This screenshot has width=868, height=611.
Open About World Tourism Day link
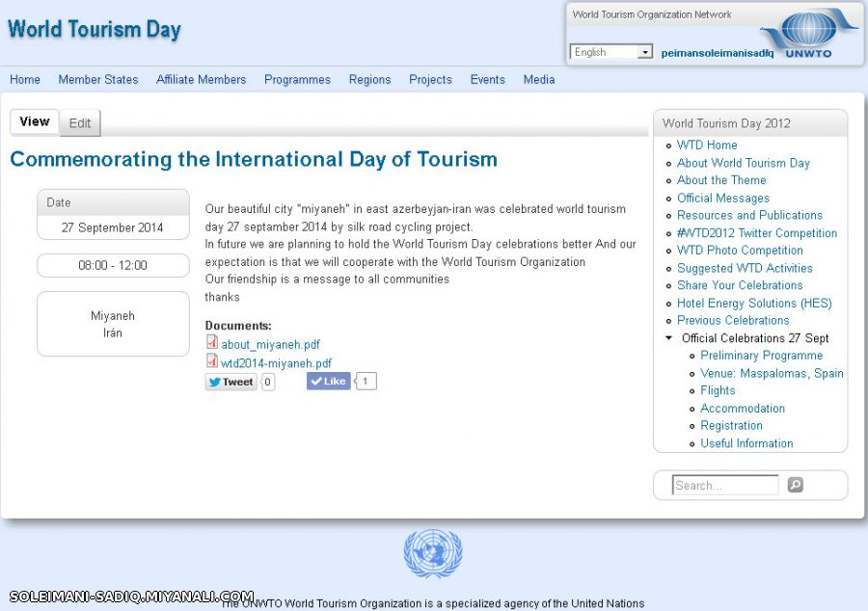744,163
